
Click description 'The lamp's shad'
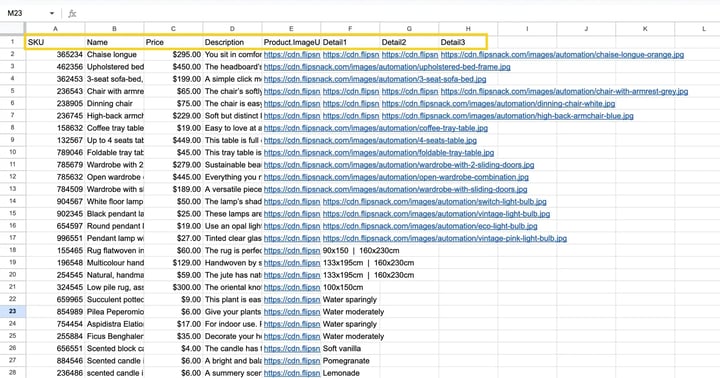pos(232,201)
